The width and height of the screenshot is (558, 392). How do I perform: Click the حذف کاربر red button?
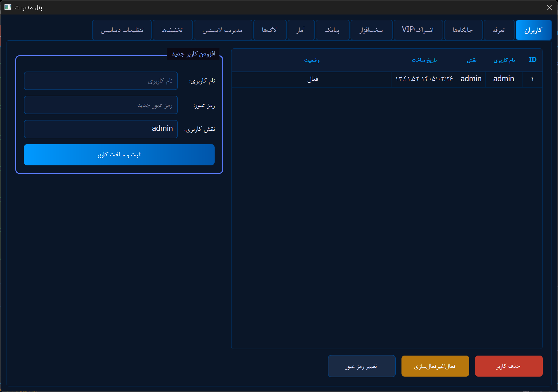509,366
